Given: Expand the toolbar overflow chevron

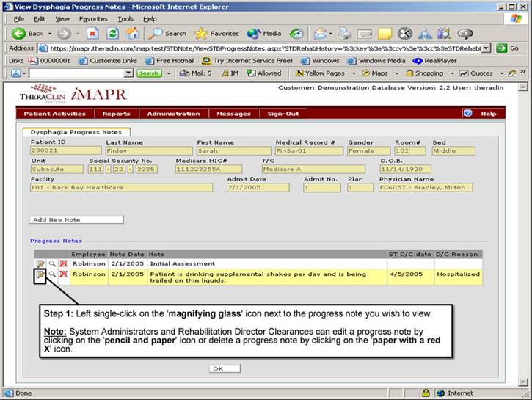Looking at the screenshot, I should point(523,72).
